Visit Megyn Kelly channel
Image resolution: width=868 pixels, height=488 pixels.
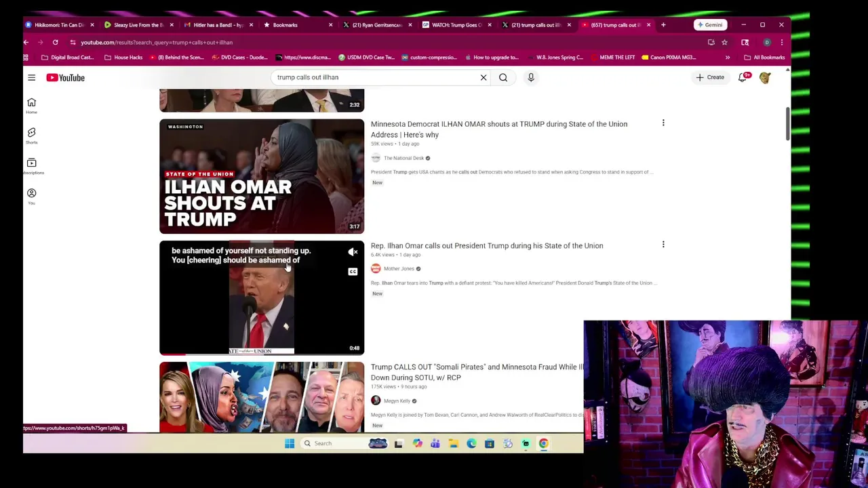(x=397, y=401)
